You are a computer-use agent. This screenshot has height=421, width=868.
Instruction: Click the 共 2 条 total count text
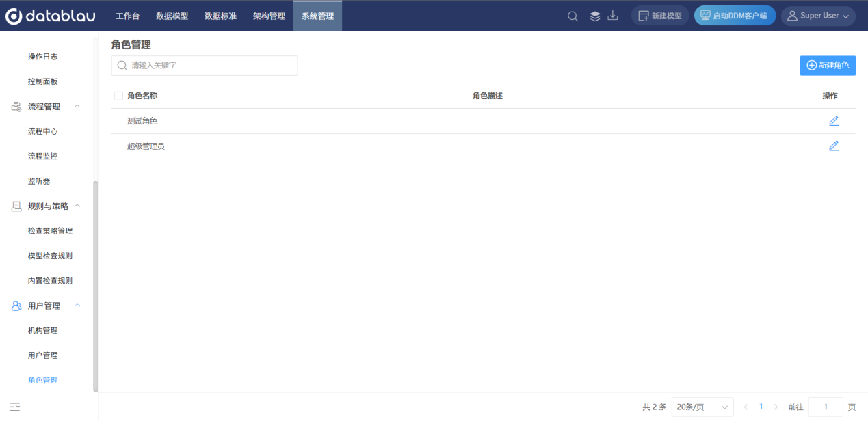pos(654,407)
